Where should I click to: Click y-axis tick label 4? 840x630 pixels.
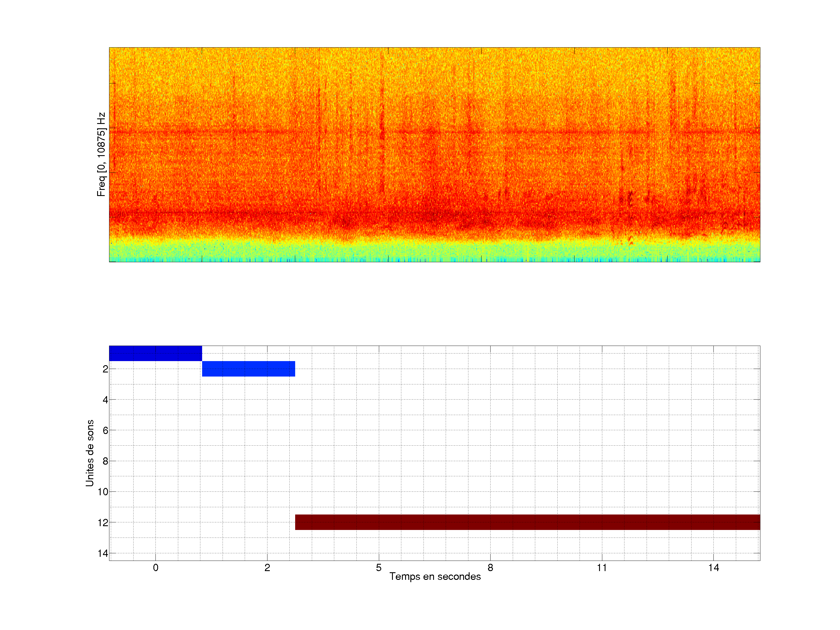[x=105, y=400]
